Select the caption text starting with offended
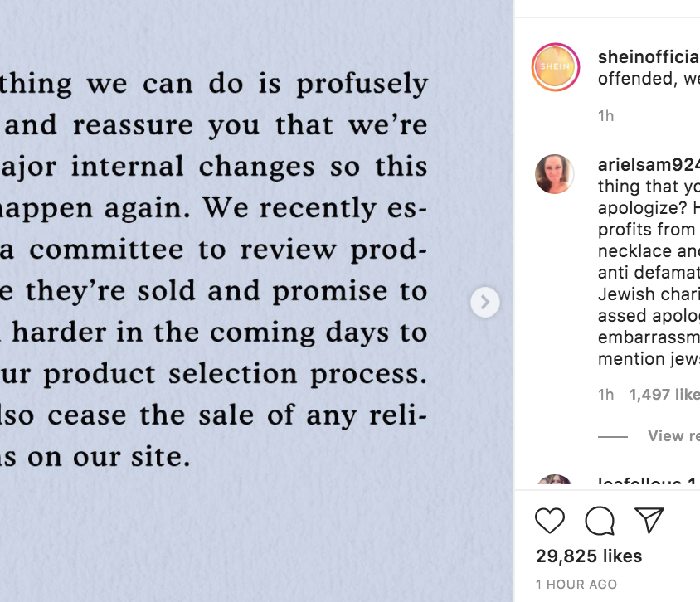 (649, 79)
